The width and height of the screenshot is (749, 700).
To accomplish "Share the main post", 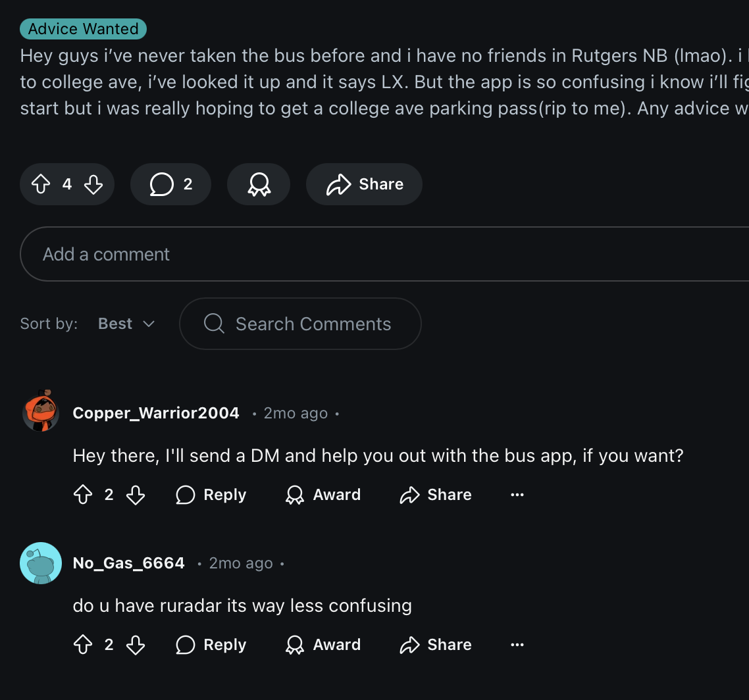I will 364,184.
